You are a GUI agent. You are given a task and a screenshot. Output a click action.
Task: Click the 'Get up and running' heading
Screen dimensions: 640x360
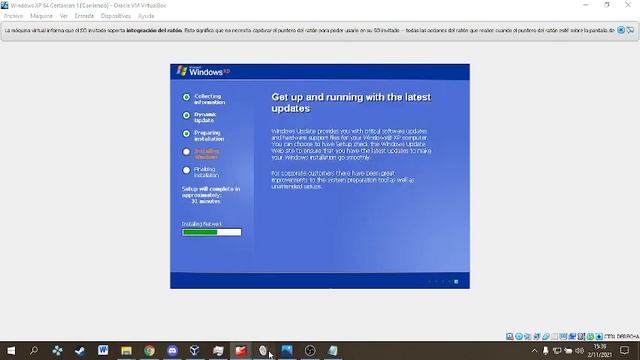coord(351,103)
